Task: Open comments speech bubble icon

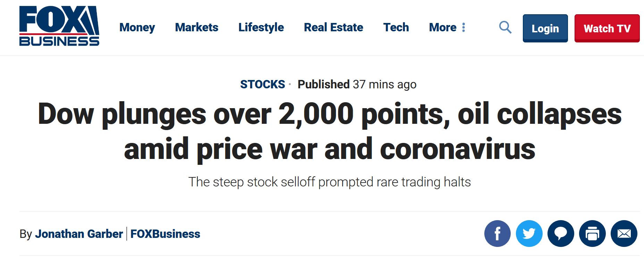Action: (x=561, y=234)
